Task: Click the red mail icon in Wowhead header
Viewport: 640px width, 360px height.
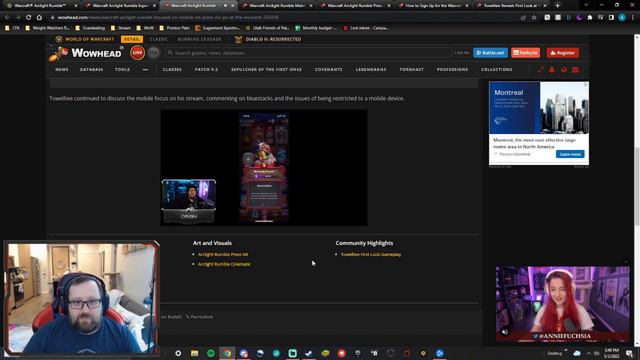Action: (x=576, y=70)
